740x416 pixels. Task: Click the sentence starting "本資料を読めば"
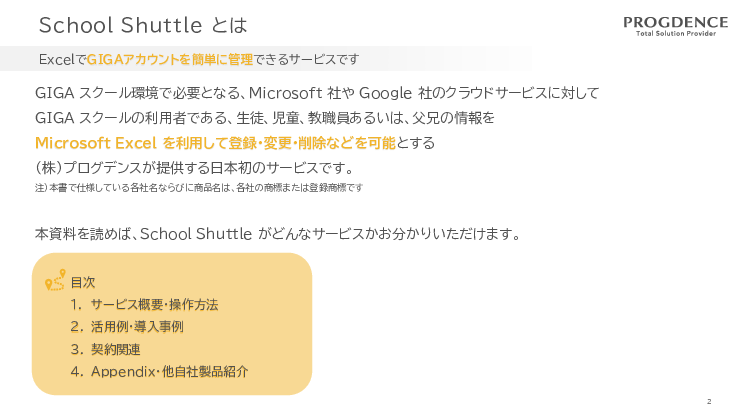point(277,234)
